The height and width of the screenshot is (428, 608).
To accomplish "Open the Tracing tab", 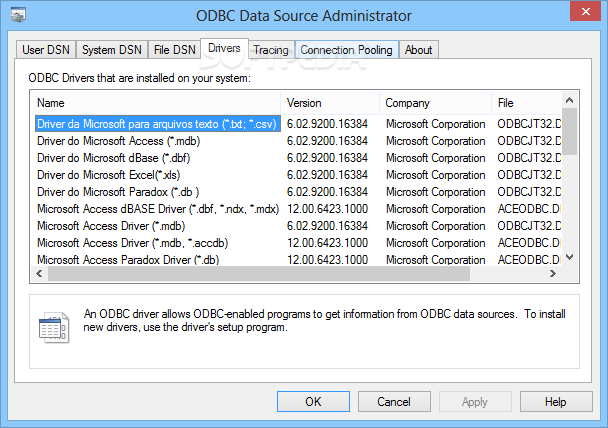I will (271, 50).
